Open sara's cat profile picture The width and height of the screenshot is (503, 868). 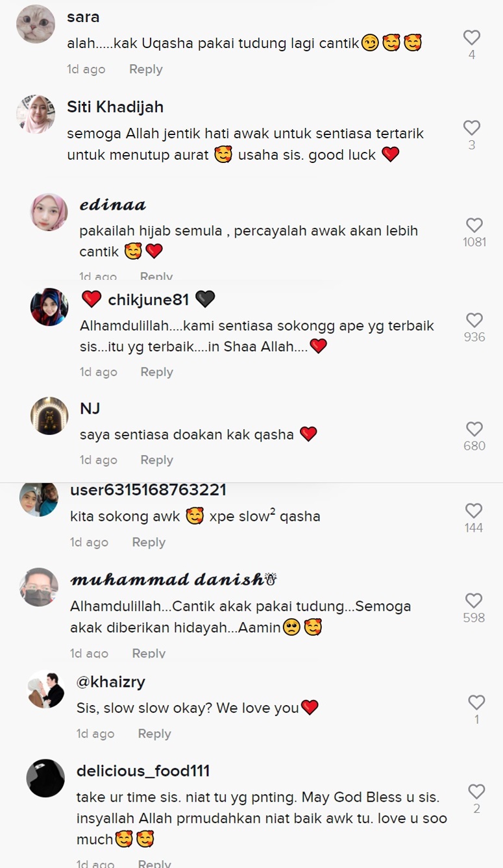(36, 24)
